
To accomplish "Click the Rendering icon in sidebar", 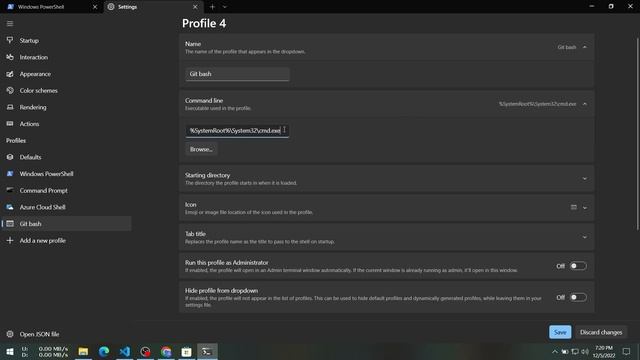I will click(x=10, y=107).
